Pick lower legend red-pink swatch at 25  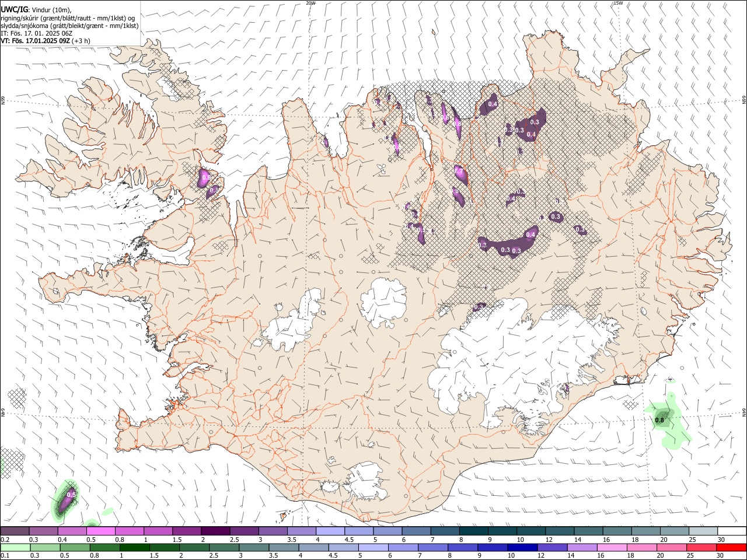coord(701,547)
